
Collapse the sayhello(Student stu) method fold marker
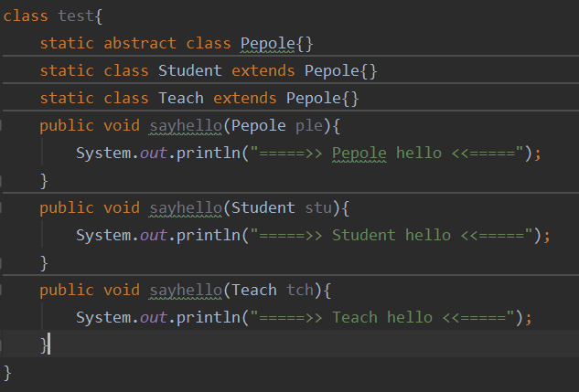(x=3, y=207)
